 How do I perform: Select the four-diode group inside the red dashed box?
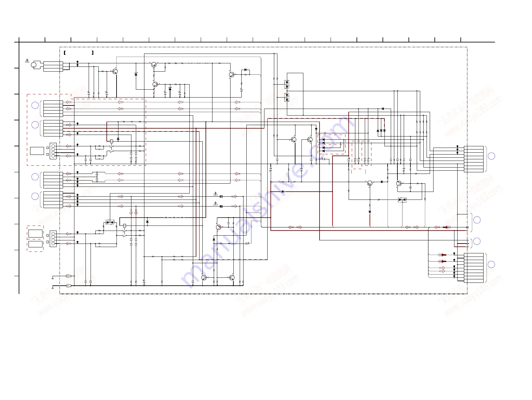pos(324,145)
